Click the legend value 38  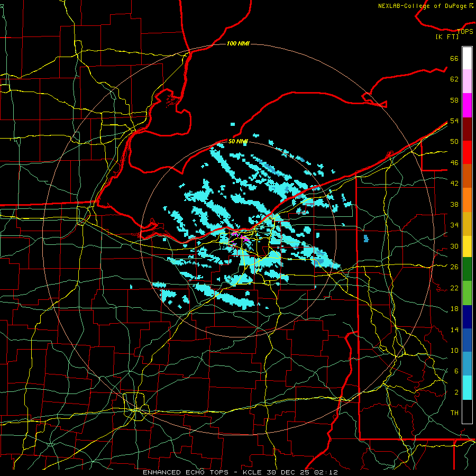pos(454,204)
